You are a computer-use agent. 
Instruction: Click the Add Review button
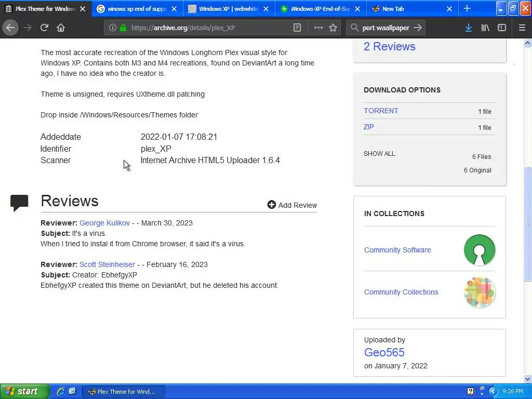(292, 205)
